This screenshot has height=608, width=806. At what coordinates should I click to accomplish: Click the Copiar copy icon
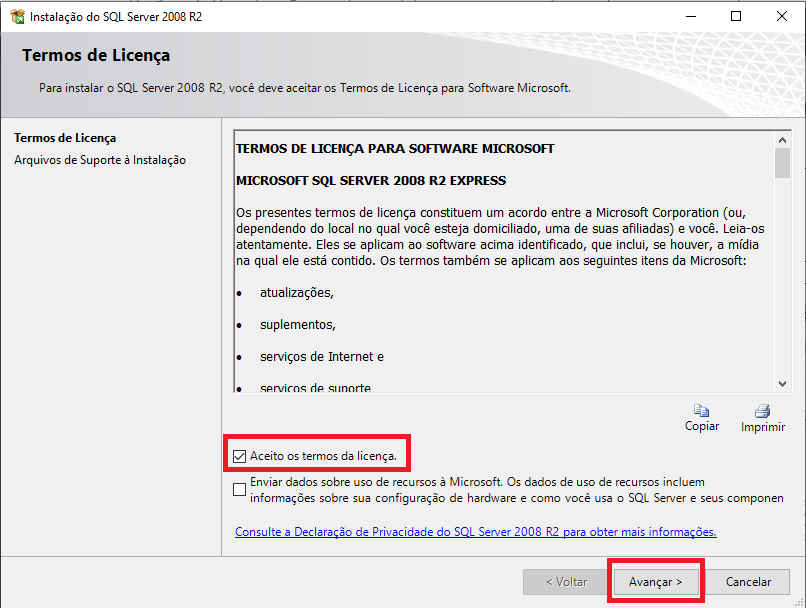pyautogui.click(x=701, y=411)
